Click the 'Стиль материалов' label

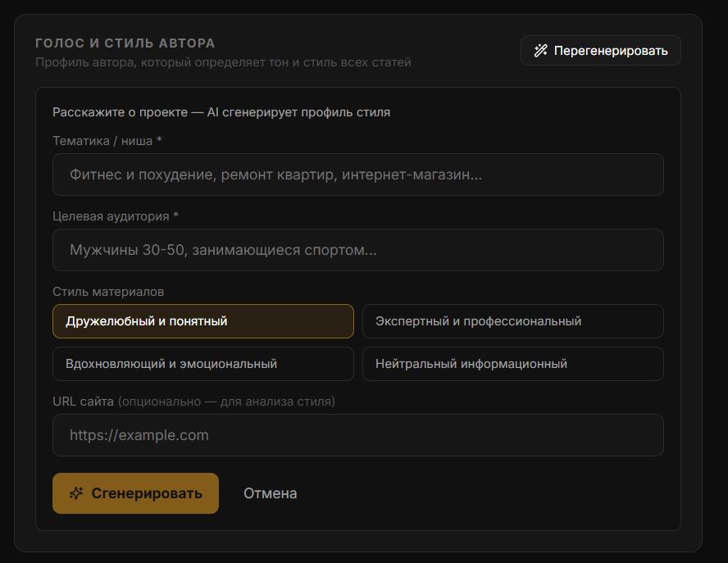[x=108, y=292]
